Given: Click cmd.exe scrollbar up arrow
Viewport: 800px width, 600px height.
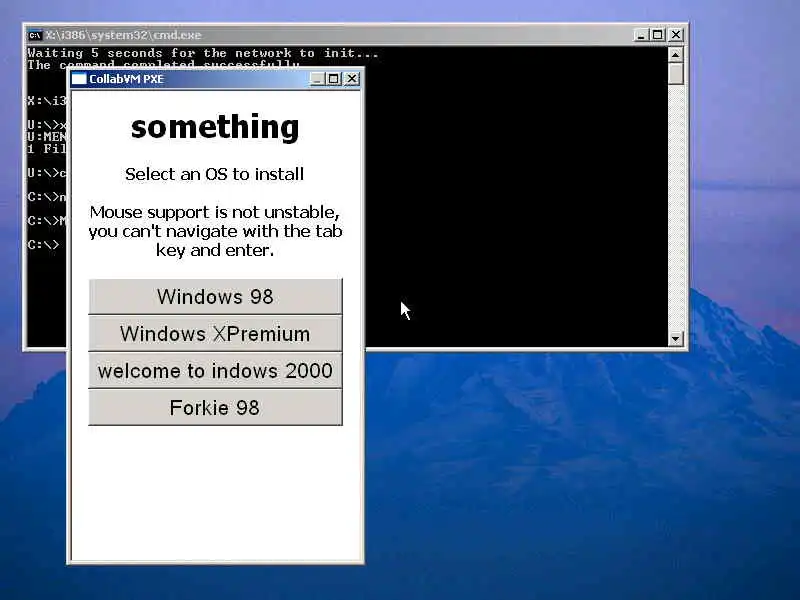Looking at the screenshot, I should 676,54.
